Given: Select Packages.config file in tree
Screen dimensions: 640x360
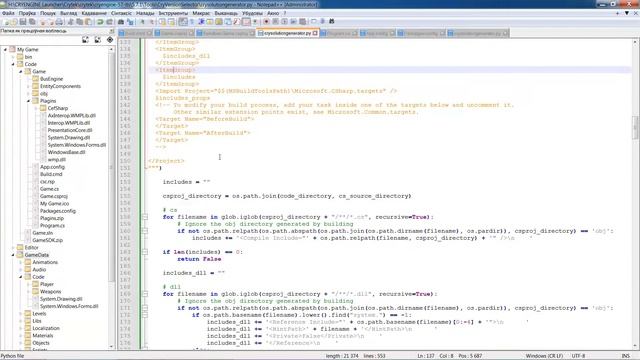Looking at the screenshot, I should 58,211.
